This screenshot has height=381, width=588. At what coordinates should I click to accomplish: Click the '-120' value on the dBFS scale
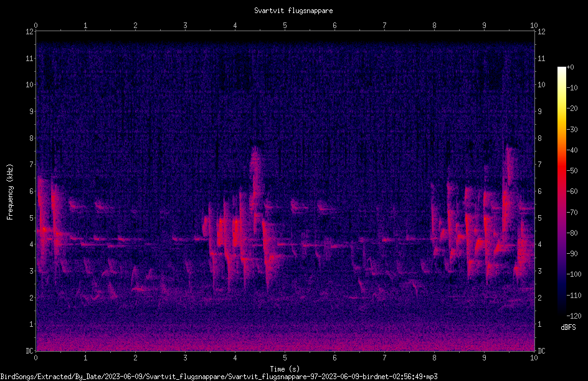click(x=574, y=316)
